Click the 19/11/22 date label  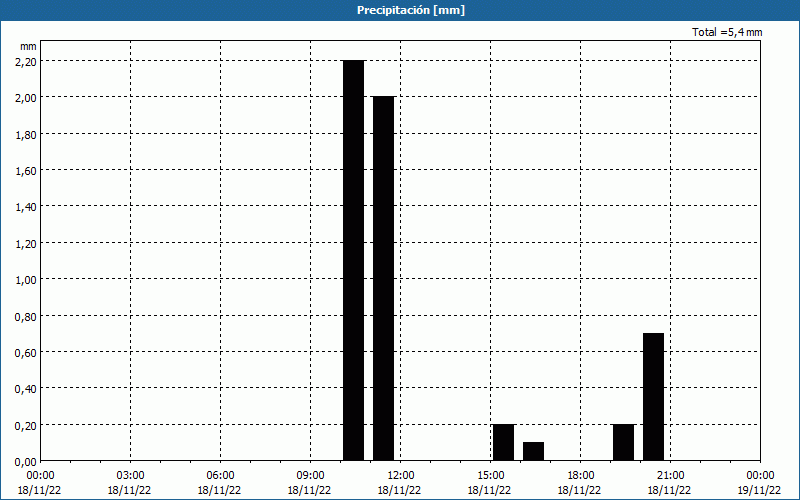coord(759,490)
